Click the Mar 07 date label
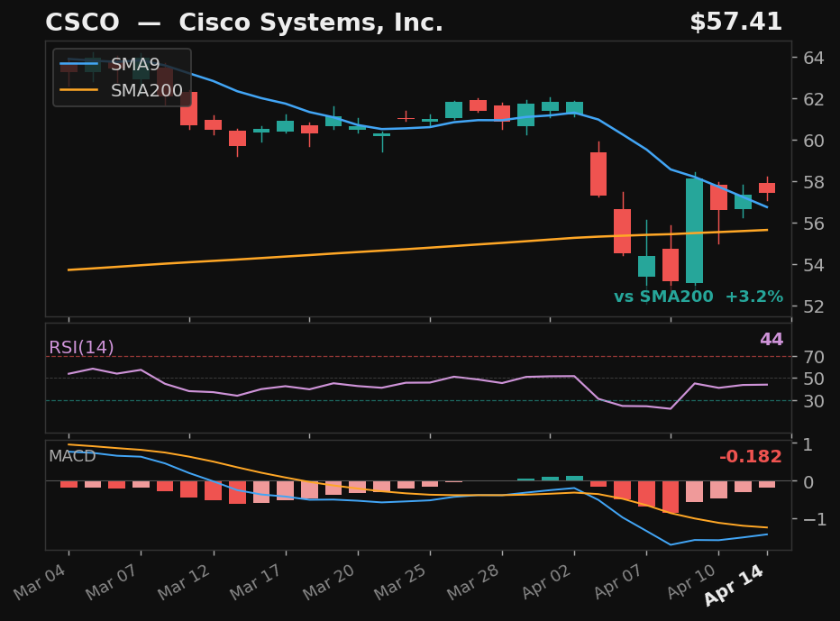The image size is (840, 621). (x=113, y=581)
